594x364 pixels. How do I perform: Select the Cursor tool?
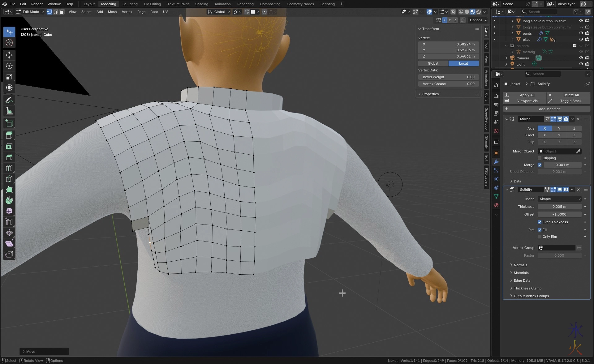click(9, 43)
